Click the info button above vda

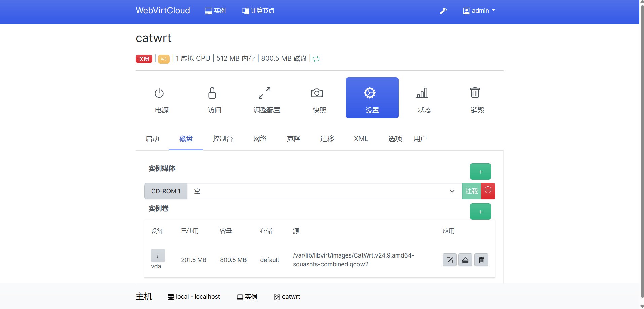tap(158, 255)
